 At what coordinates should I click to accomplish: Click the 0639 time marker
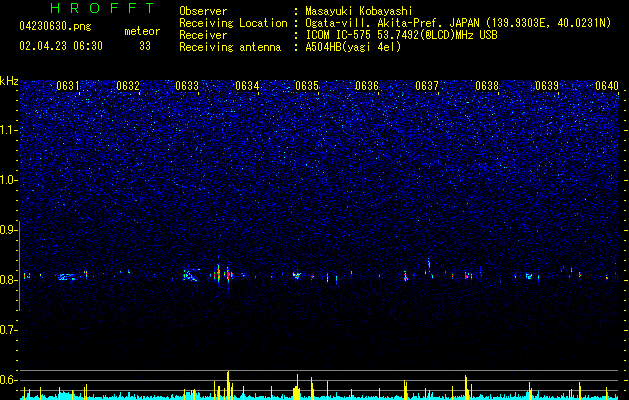tap(547, 86)
